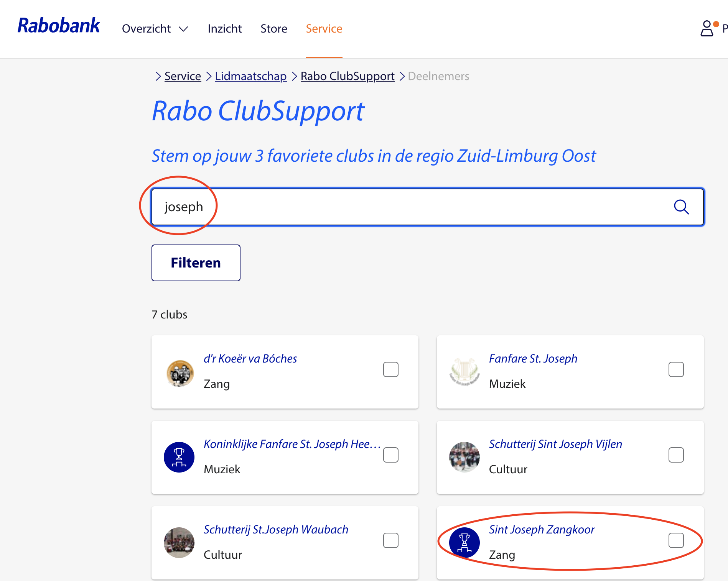Check the d'r Koeër va Bóches checkbox
728x581 pixels.
(x=390, y=369)
